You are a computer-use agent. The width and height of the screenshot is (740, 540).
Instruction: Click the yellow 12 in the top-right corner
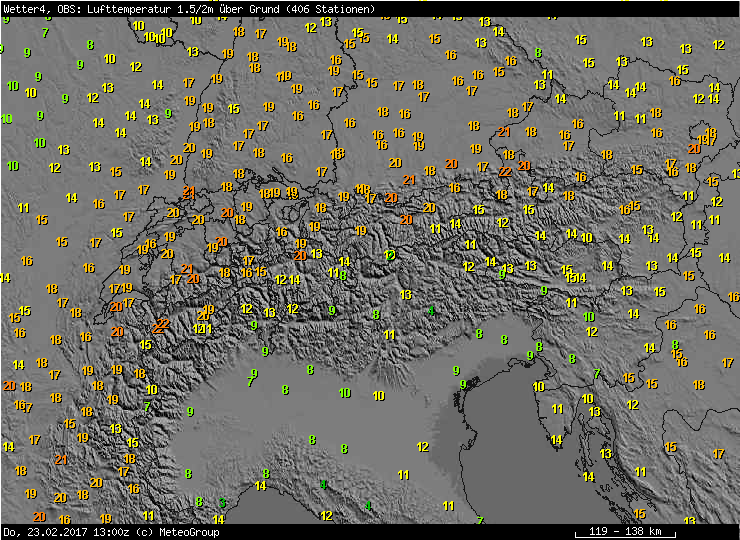click(719, 45)
